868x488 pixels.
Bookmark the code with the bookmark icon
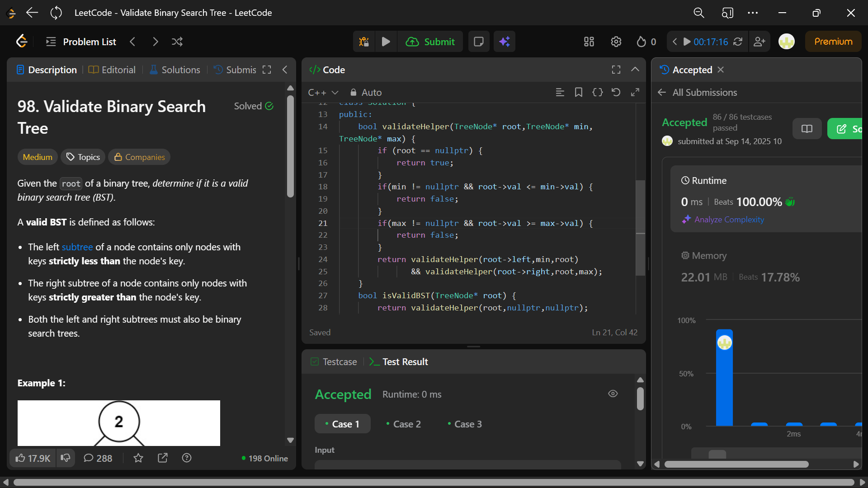pos(578,92)
